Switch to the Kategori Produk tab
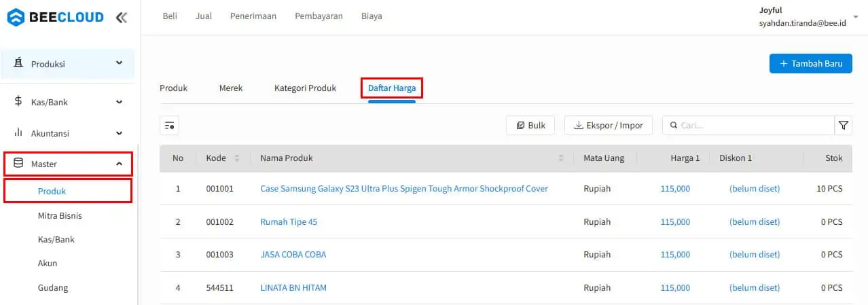The image size is (868, 305). point(305,88)
